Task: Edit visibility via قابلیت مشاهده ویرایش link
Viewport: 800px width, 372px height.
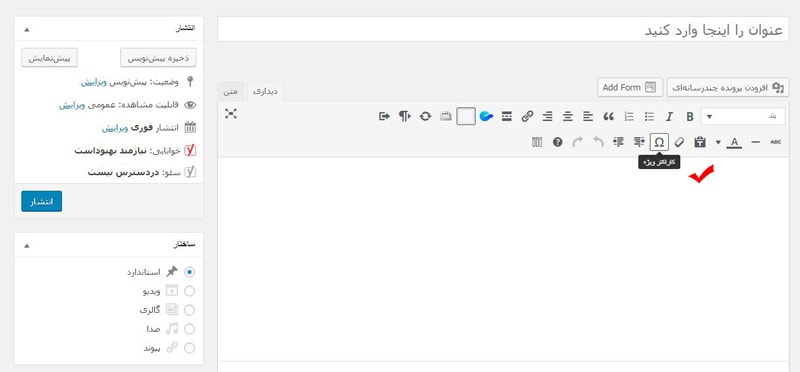Action: (x=71, y=106)
